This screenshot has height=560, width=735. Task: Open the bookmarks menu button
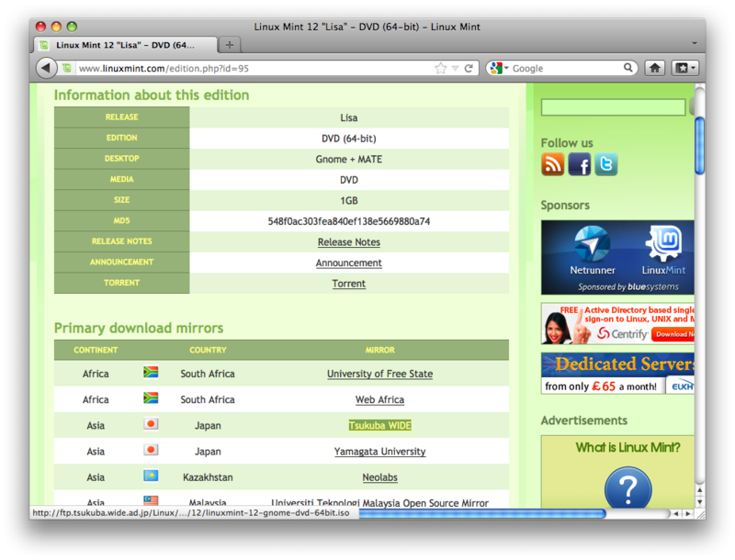click(x=684, y=68)
